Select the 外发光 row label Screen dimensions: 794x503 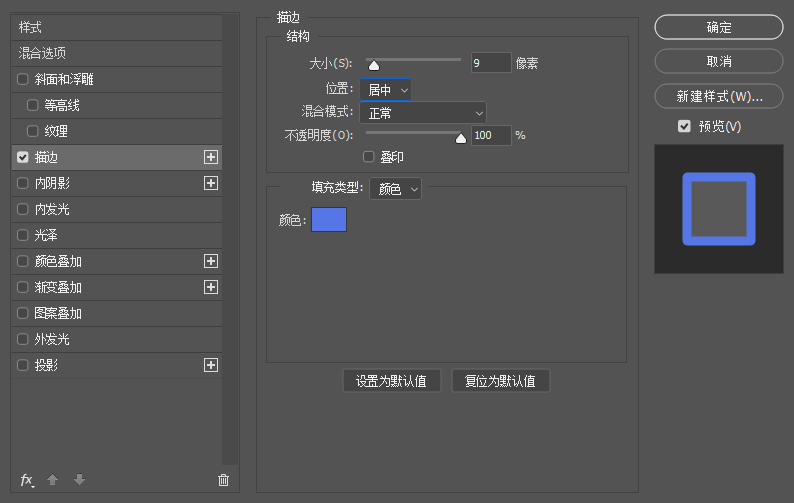pyautogui.click(x=52, y=339)
